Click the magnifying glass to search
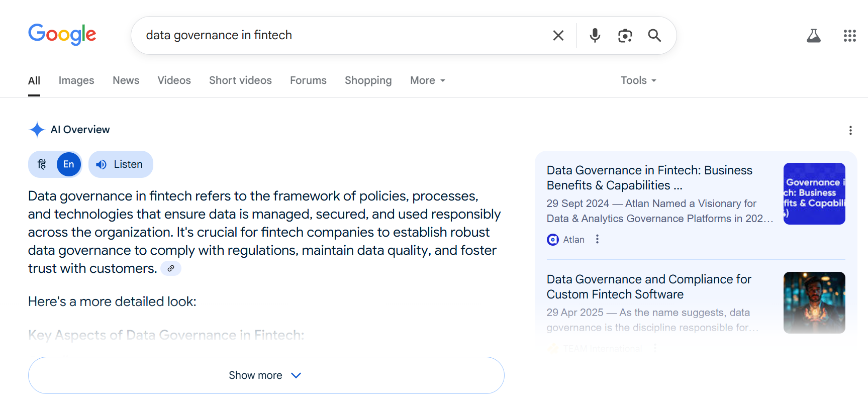868x407 pixels. pos(654,35)
